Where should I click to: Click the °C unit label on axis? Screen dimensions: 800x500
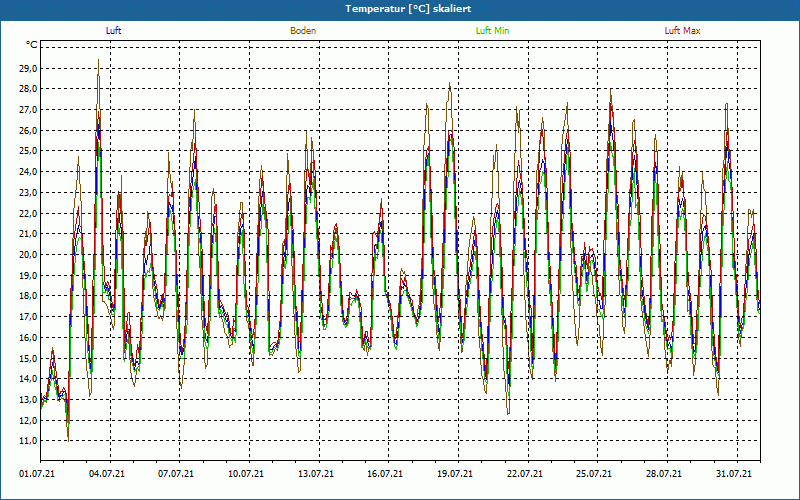pyautogui.click(x=31, y=45)
